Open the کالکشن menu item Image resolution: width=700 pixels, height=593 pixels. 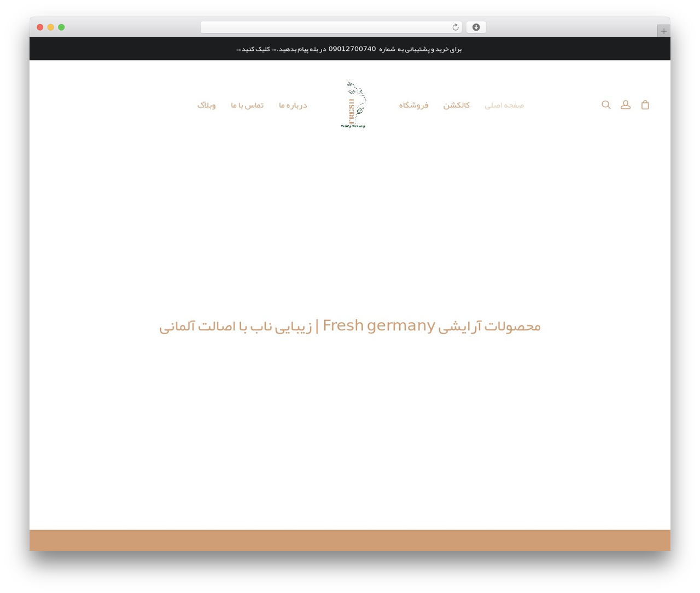457,105
